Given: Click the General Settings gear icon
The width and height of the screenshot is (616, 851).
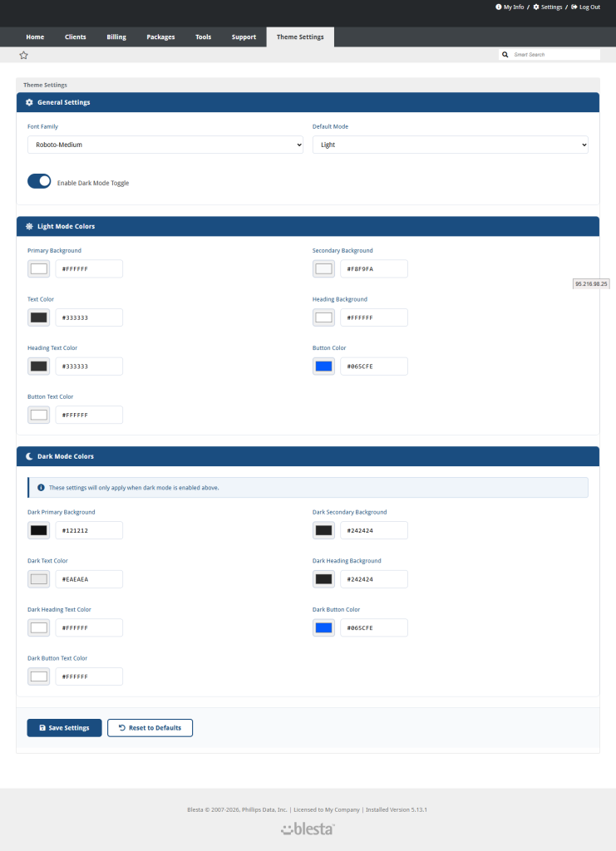Looking at the screenshot, I should [29, 102].
